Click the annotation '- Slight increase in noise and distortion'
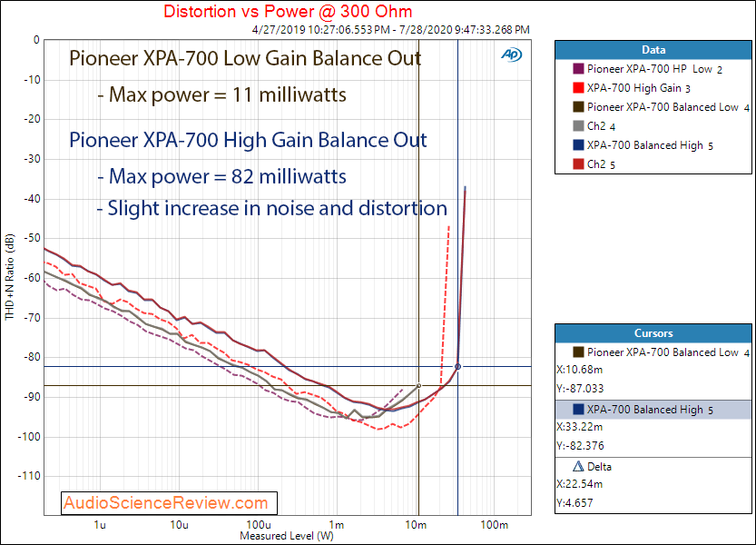Image resolution: width=756 pixels, height=545 pixels. 272,208
